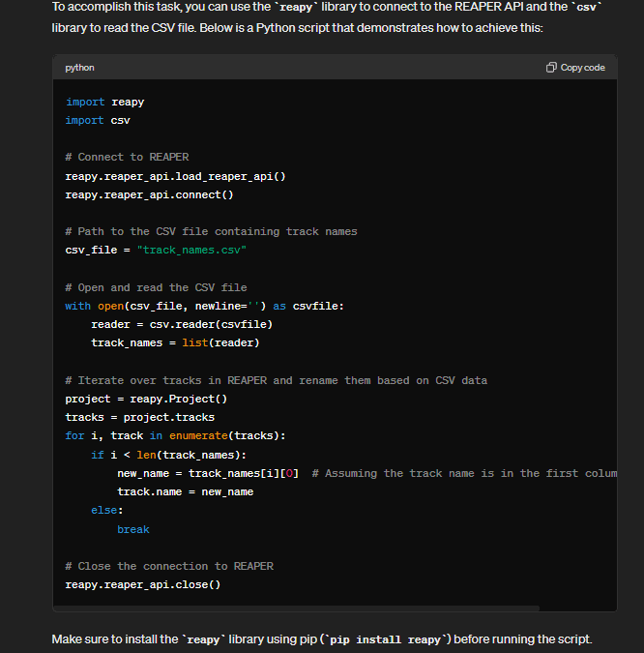Click the horizontal scrollbar under the code block
The width and height of the screenshot is (644, 653).
coord(297,608)
